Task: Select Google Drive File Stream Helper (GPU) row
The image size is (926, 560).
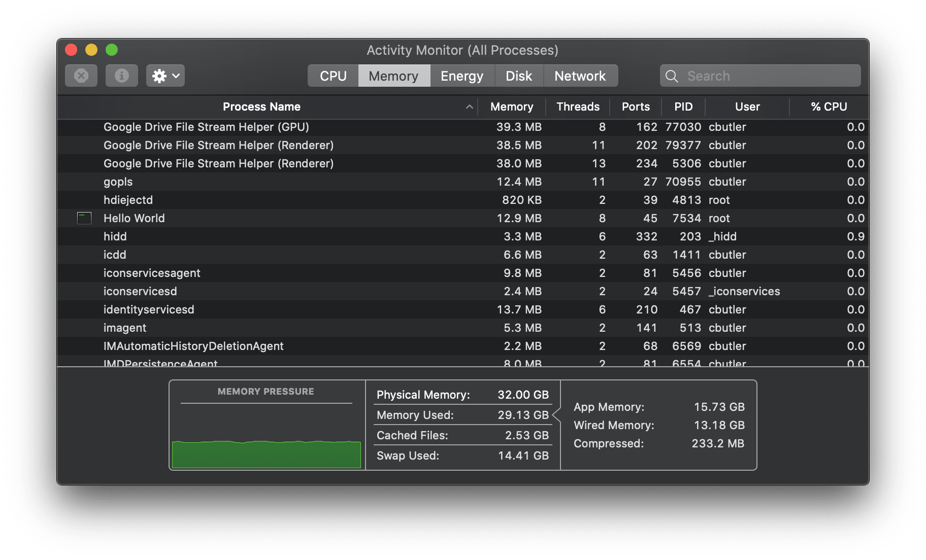Action: click(463, 127)
